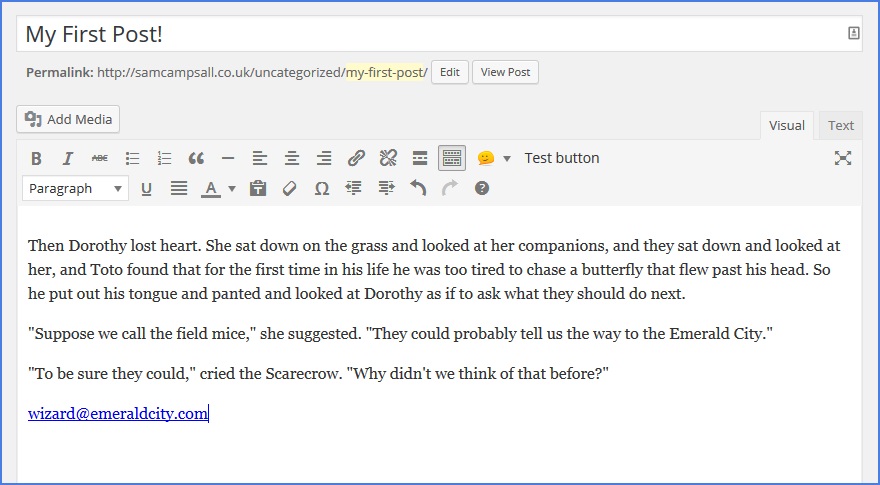
Task: Expand the text color picker arrow
Action: (x=232, y=188)
